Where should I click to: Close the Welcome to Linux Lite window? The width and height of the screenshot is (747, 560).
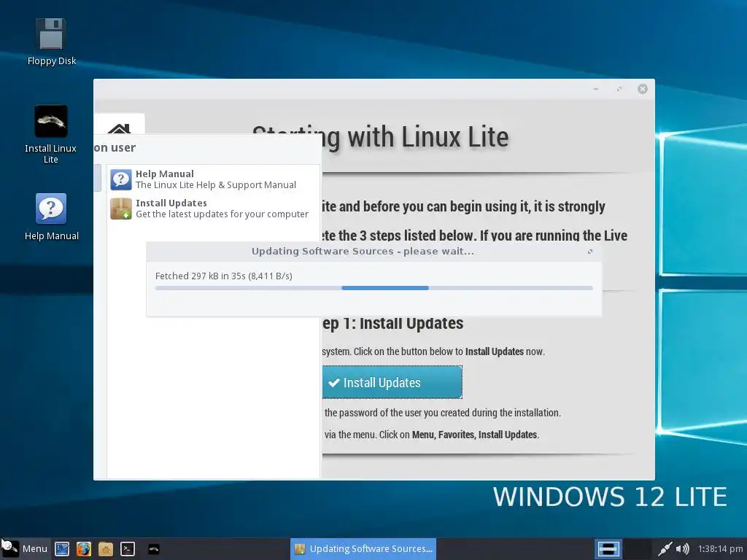643,89
